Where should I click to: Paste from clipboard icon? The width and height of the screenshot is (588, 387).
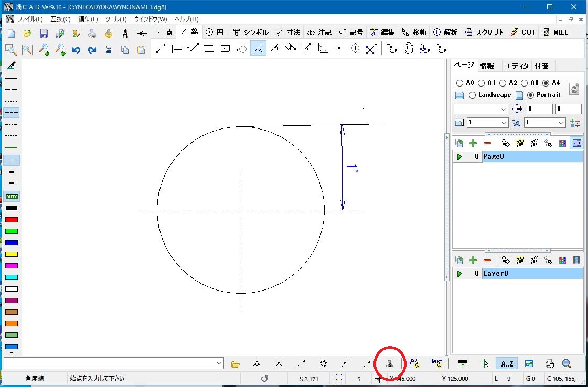click(x=141, y=49)
